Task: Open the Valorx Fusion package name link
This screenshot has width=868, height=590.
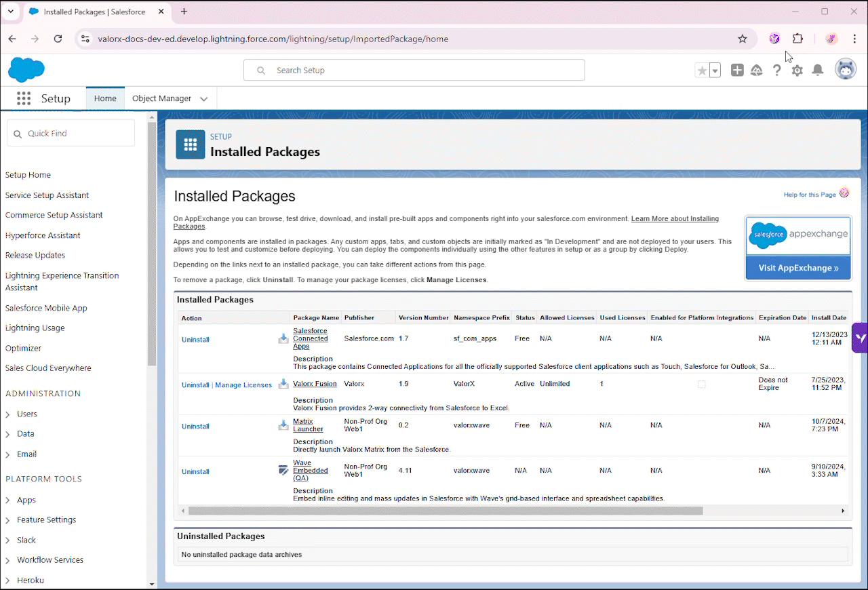Action: pos(315,384)
